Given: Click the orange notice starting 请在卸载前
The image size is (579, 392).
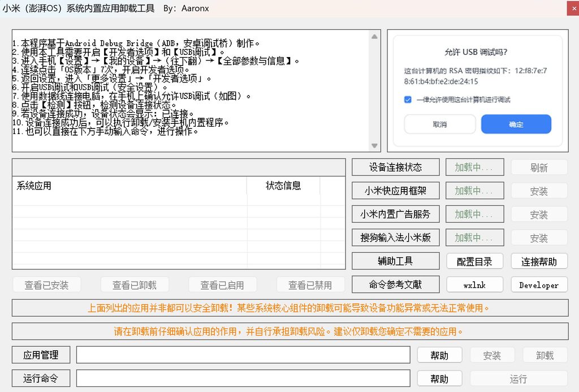Looking at the screenshot, I should pos(290,331).
